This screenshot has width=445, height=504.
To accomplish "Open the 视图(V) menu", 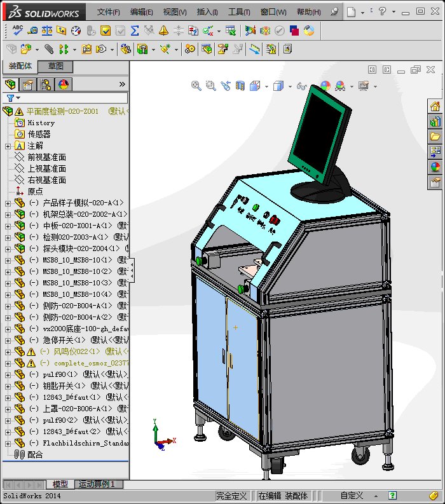I will [x=175, y=12].
